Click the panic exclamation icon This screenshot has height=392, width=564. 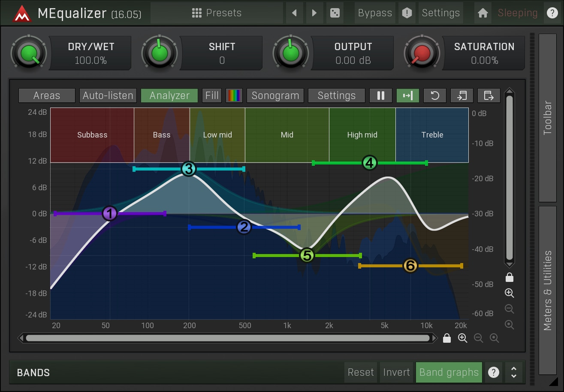click(x=407, y=13)
